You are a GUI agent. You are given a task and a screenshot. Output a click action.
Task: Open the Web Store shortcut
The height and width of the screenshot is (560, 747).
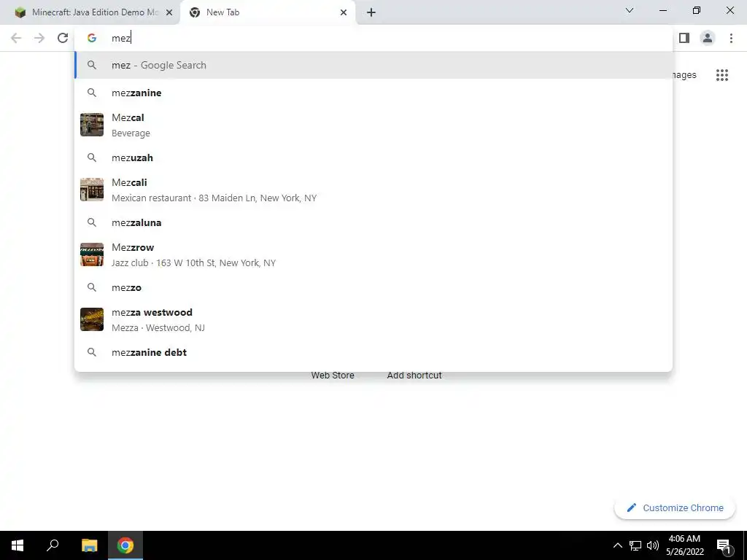[x=333, y=376]
